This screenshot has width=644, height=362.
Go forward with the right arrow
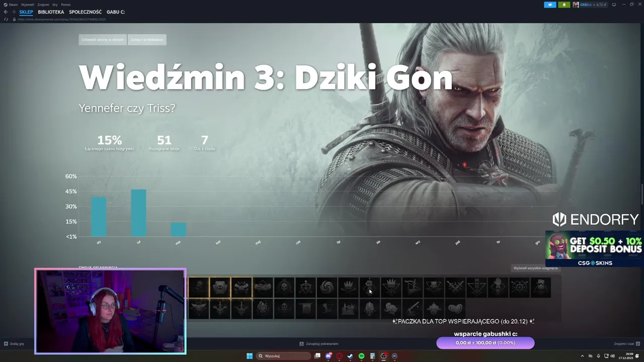click(x=13, y=12)
